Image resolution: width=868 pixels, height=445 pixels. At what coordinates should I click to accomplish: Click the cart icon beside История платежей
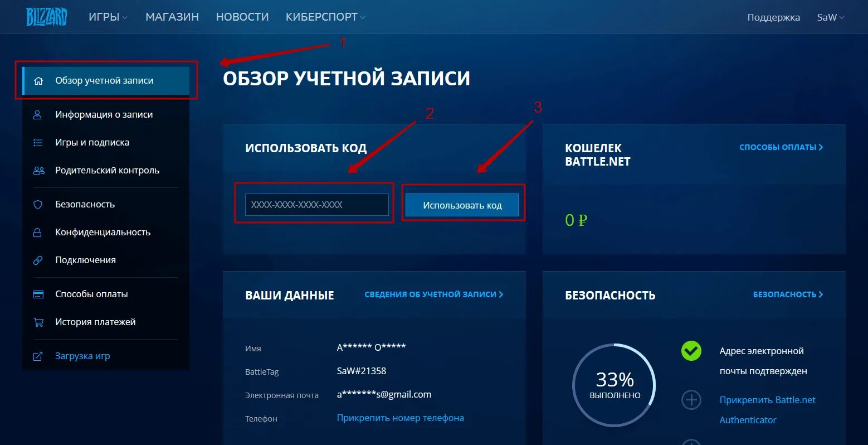[38, 322]
